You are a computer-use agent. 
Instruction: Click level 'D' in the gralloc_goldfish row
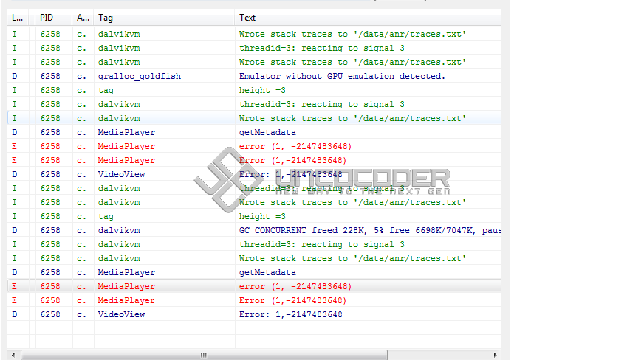[14, 76]
